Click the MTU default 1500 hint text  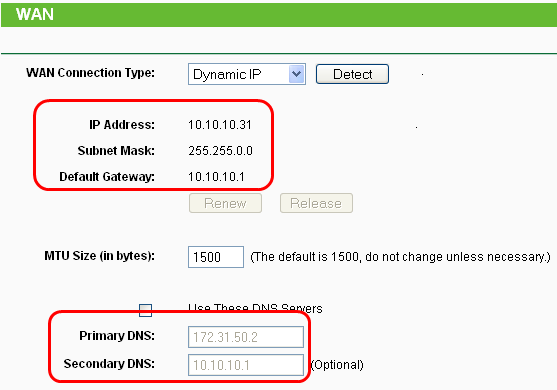(x=400, y=257)
